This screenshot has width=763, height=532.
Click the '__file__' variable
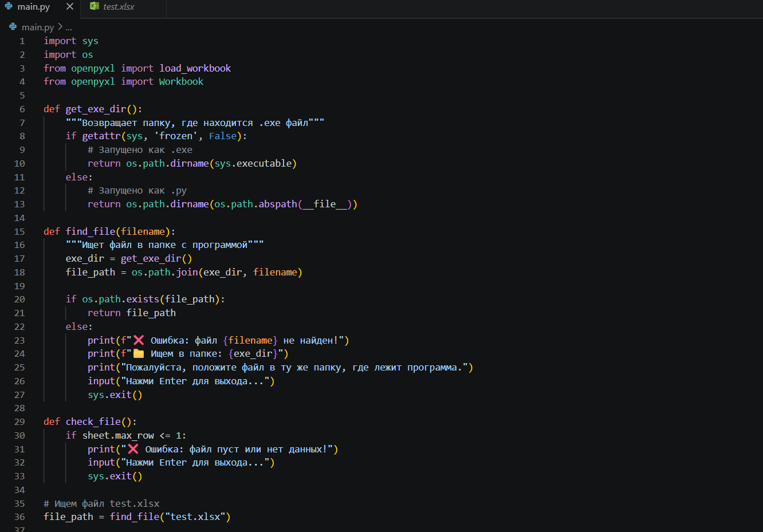point(325,204)
